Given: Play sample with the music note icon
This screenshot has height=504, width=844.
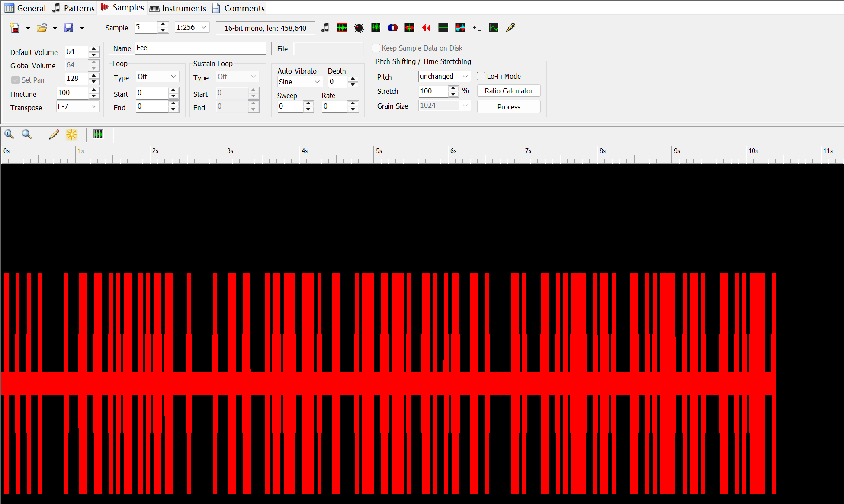Looking at the screenshot, I should (x=325, y=28).
